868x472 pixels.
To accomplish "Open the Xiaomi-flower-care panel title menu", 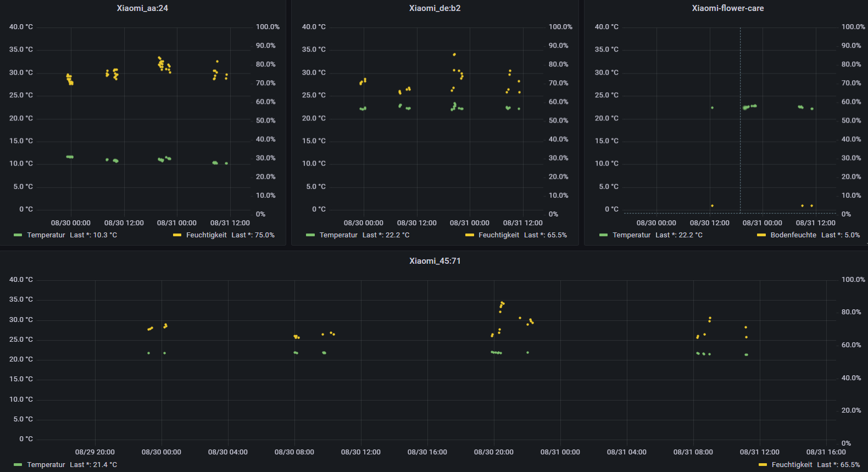I will (x=727, y=8).
